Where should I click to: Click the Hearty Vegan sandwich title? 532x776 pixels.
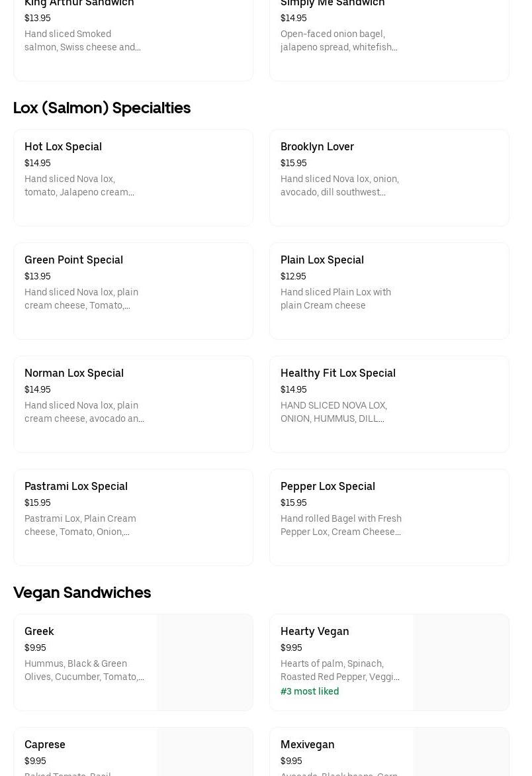[314, 631]
